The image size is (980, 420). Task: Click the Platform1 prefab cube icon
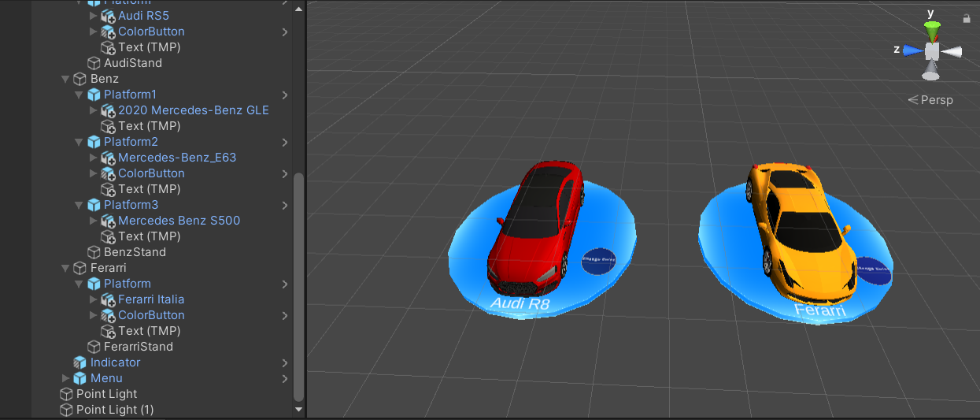coord(94,95)
